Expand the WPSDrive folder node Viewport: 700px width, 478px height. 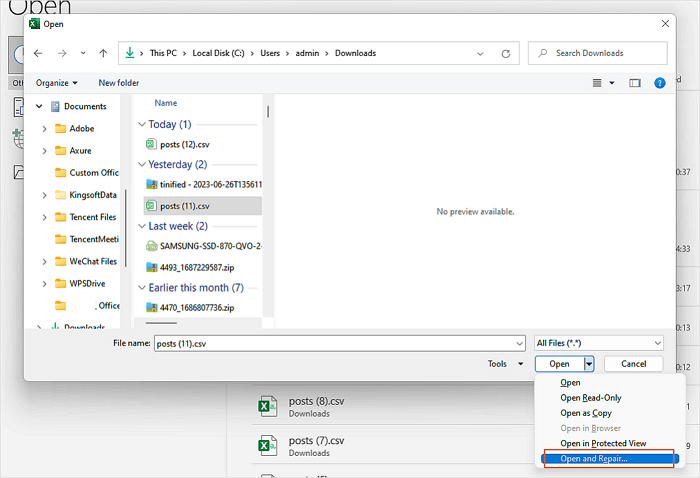point(44,284)
